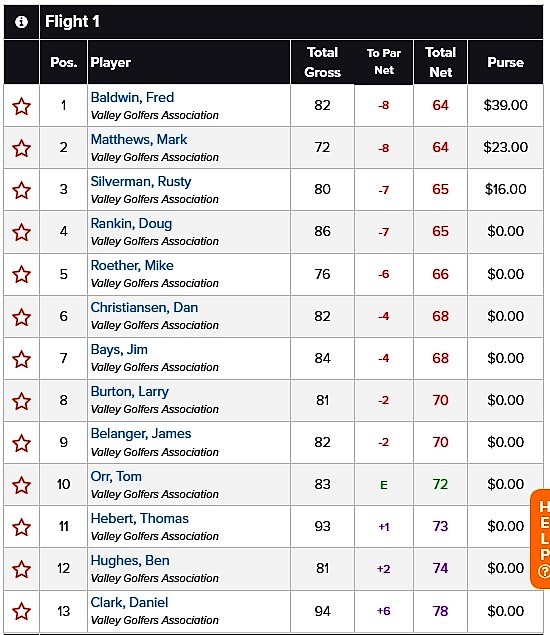Open Baldwin, Fred player link
Image resolution: width=550 pixels, height=635 pixels.
[132, 98]
